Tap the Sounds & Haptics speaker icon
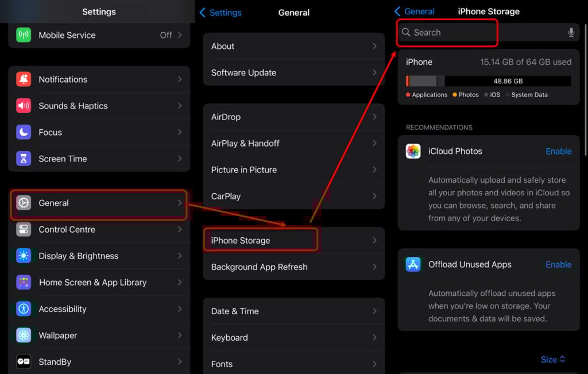 point(24,106)
